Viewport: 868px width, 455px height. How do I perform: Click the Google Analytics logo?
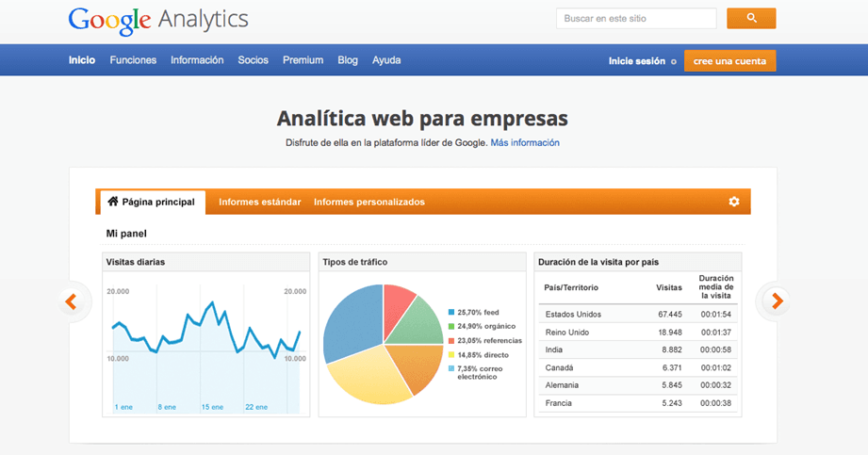point(158,21)
